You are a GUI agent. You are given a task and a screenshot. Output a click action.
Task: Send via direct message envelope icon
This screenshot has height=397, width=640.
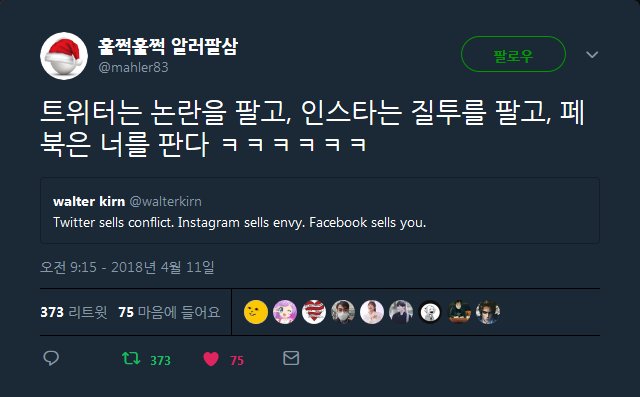point(291,358)
